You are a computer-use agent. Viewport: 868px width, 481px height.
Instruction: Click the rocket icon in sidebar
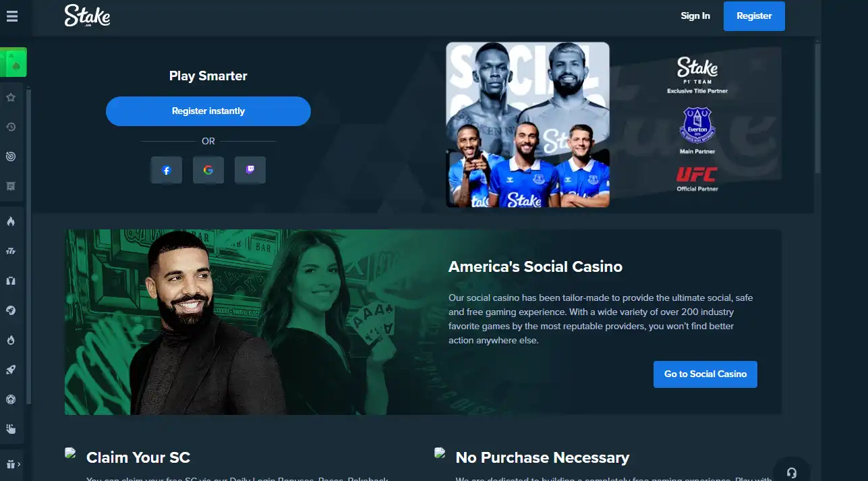point(11,370)
